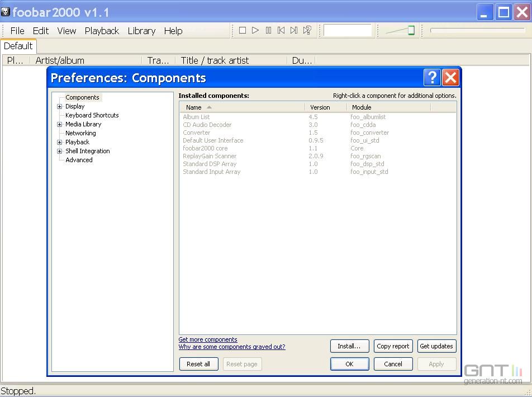Expand the Display tree node
The height and width of the screenshot is (397, 532).
59,106
